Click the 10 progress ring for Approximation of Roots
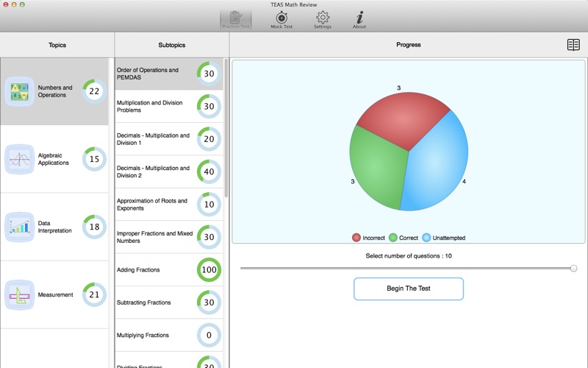The image size is (588, 368). 209,205
